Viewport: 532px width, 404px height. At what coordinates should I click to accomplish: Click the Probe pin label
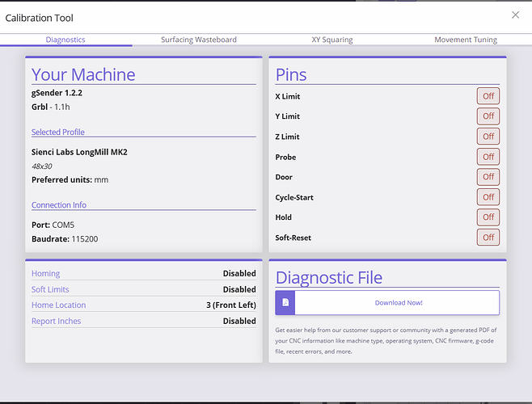[x=285, y=157]
